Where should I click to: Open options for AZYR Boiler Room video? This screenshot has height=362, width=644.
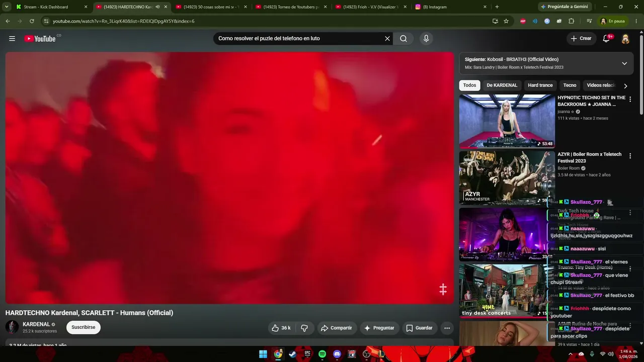click(x=630, y=156)
